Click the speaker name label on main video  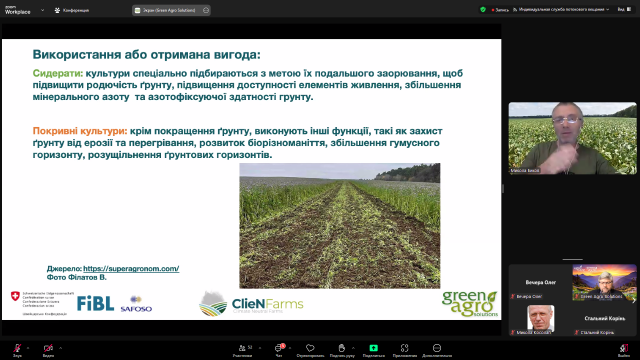point(525,170)
